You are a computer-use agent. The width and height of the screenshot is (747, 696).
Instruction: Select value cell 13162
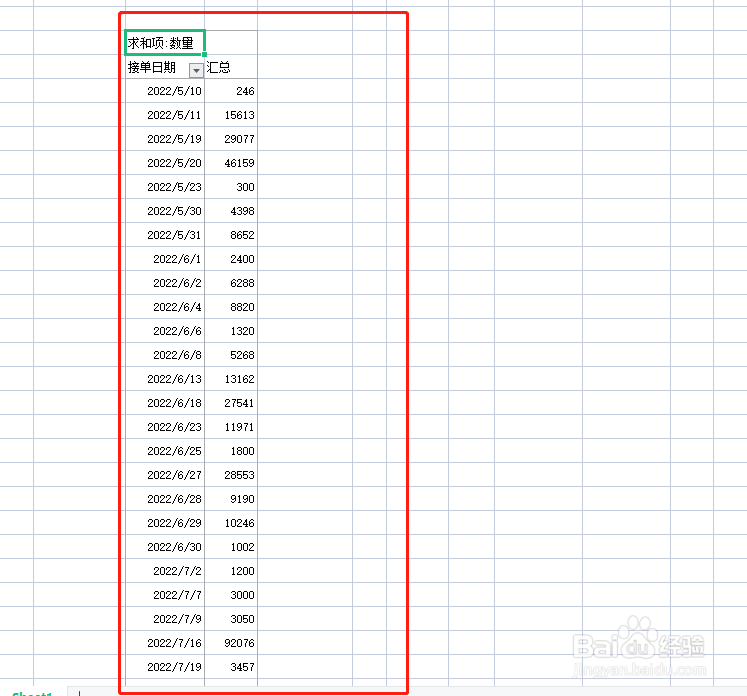(x=231, y=379)
